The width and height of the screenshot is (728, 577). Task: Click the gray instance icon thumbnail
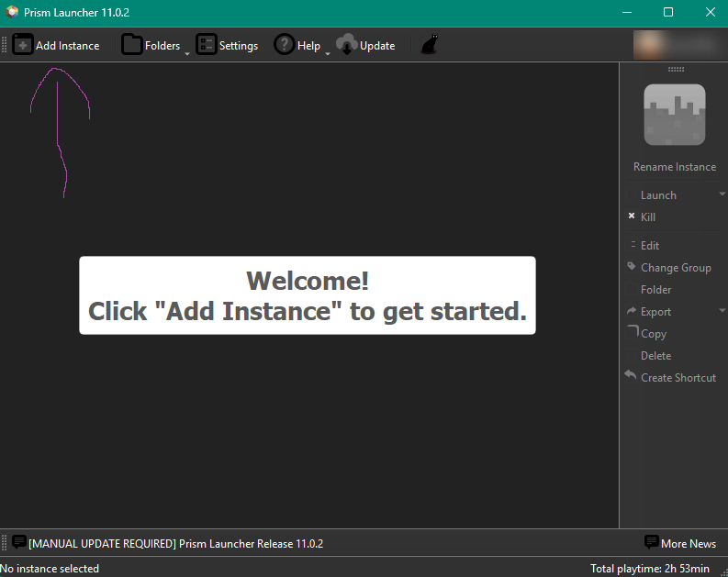pos(675,115)
